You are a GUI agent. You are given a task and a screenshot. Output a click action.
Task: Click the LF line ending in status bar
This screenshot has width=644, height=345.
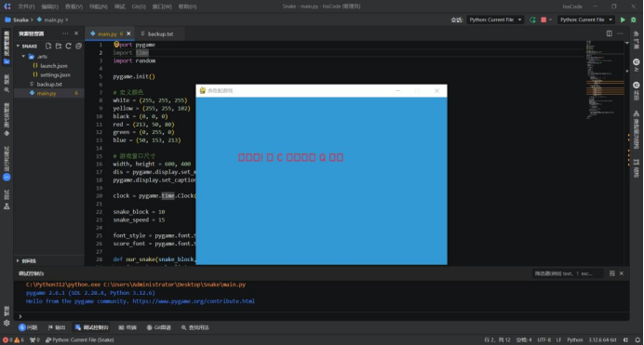559,340
